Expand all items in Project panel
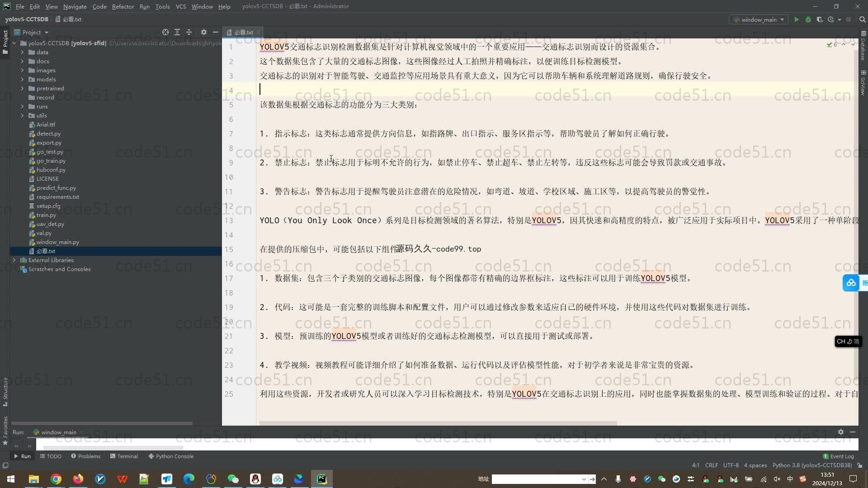 177,32
